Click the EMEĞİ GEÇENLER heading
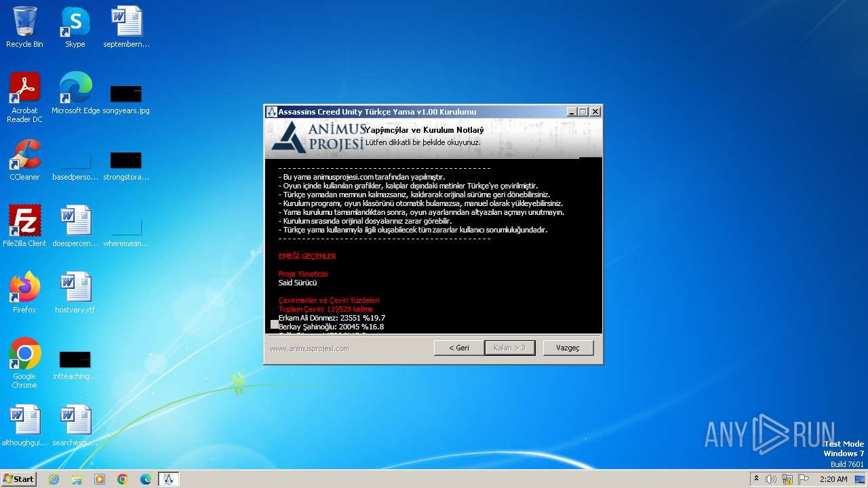 pyautogui.click(x=307, y=256)
